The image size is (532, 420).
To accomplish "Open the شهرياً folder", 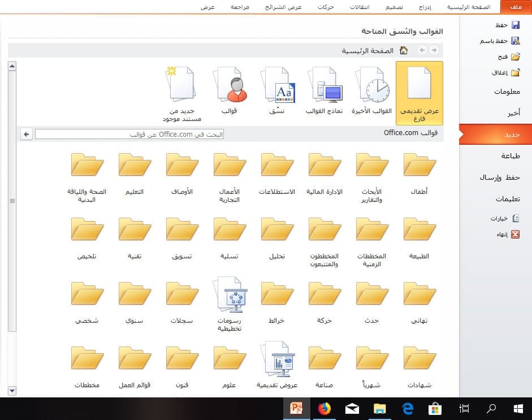I will click(x=371, y=367).
